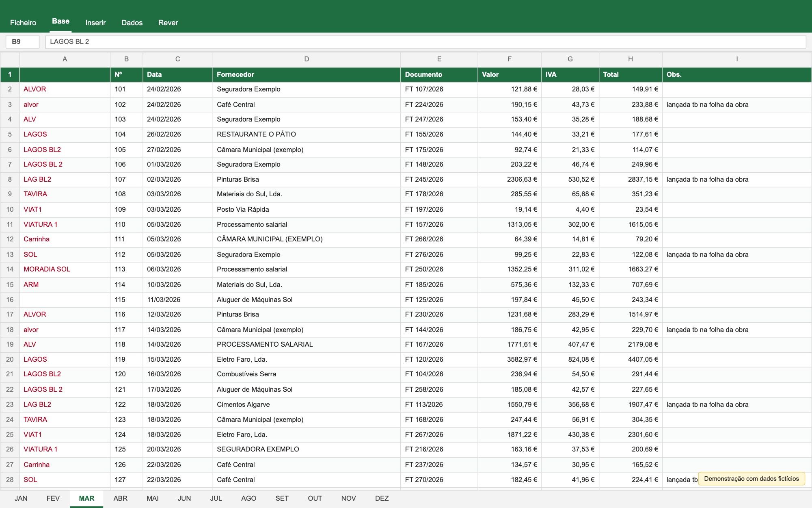Click supplier RESTAURANTE O PÁTIO
The width and height of the screenshot is (812, 508).
[x=307, y=134]
